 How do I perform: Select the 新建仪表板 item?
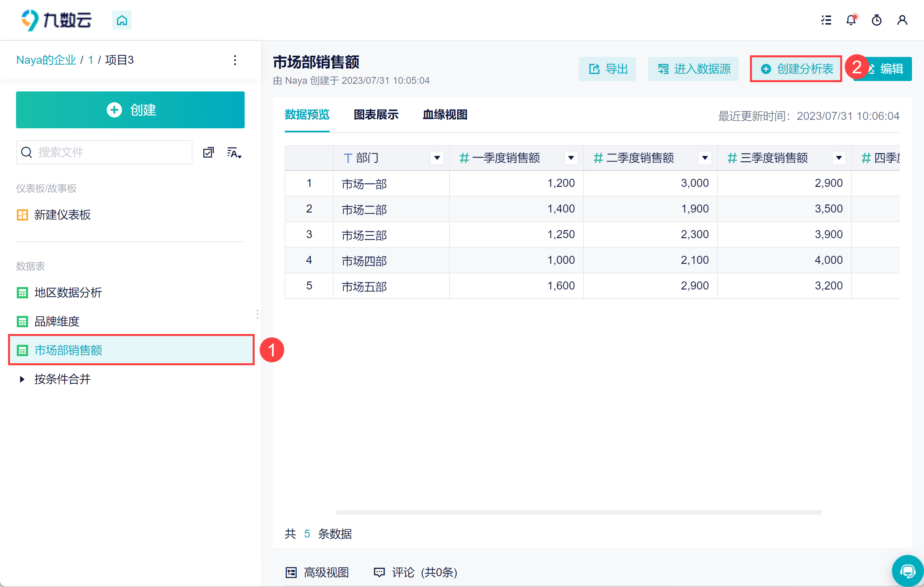click(130, 215)
